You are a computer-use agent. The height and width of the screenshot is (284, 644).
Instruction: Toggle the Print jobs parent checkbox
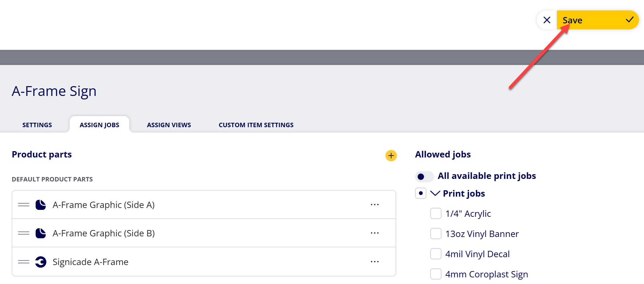(x=421, y=193)
